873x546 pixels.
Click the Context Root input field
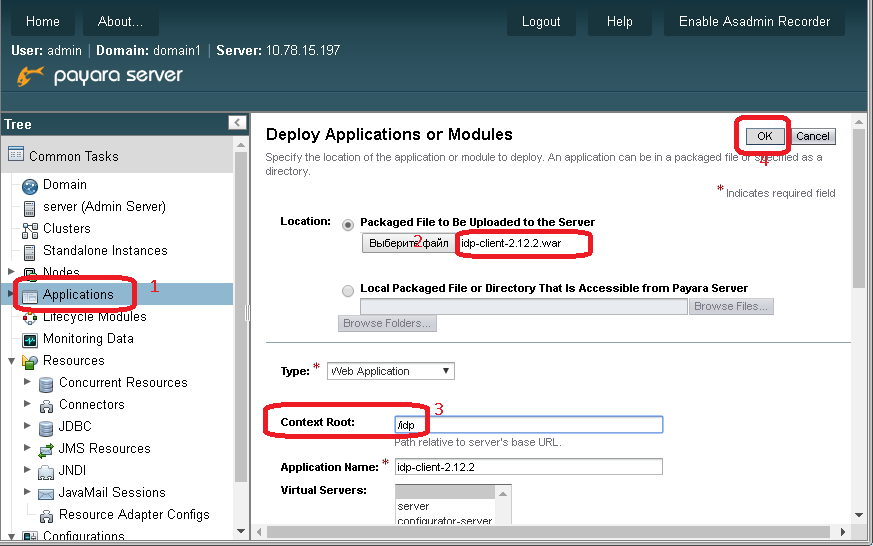click(x=528, y=425)
